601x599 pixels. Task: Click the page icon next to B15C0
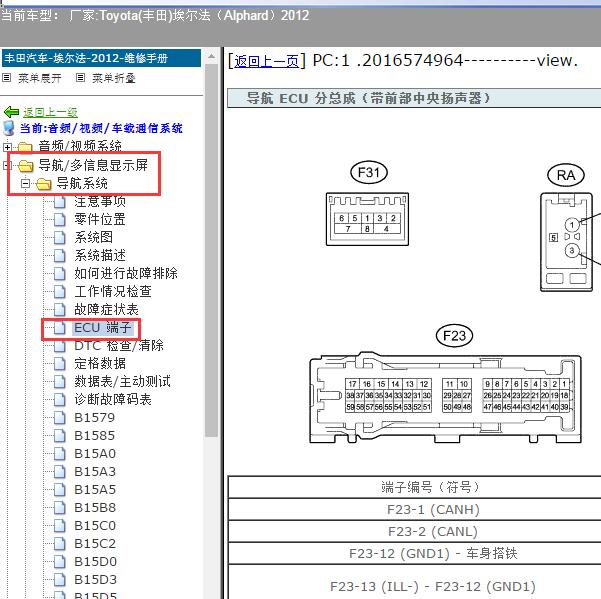click(x=59, y=526)
